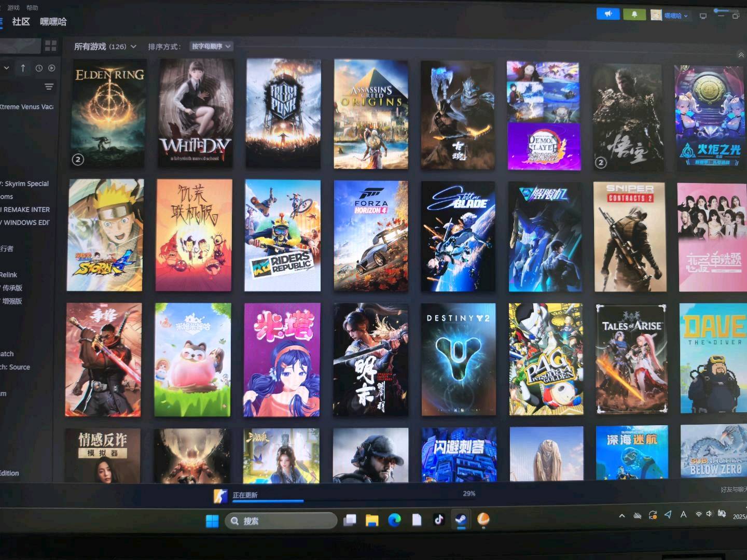This screenshot has height=560, width=747.
Task: Click the blue announcements megaphone icon
Action: [608, 14]
